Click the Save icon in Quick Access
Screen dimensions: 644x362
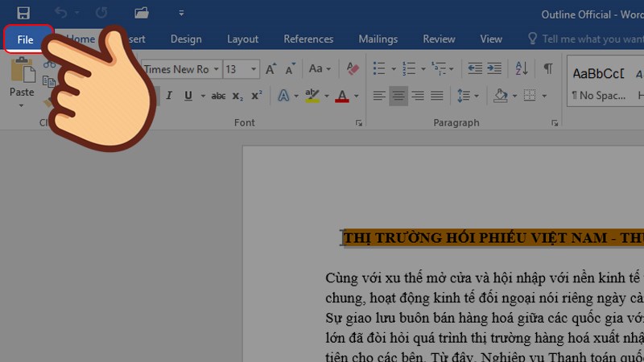[x=23, y=13]
